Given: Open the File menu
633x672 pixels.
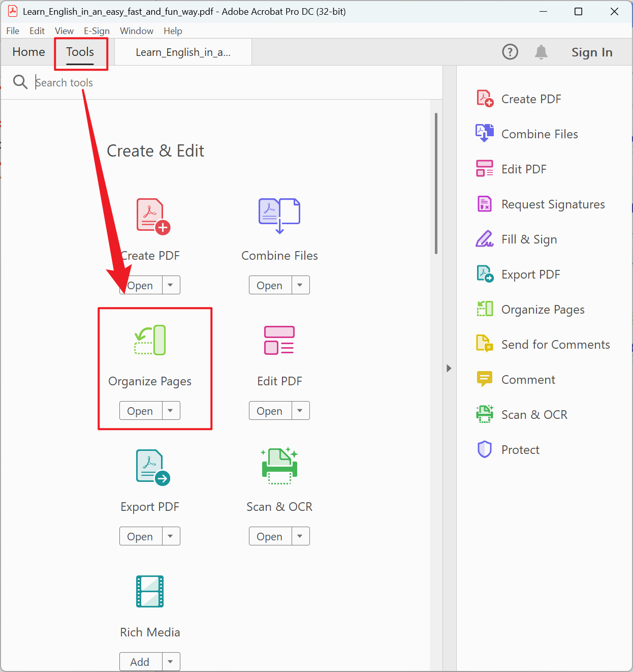Looking at the screenshot, I should click(13, 31).
